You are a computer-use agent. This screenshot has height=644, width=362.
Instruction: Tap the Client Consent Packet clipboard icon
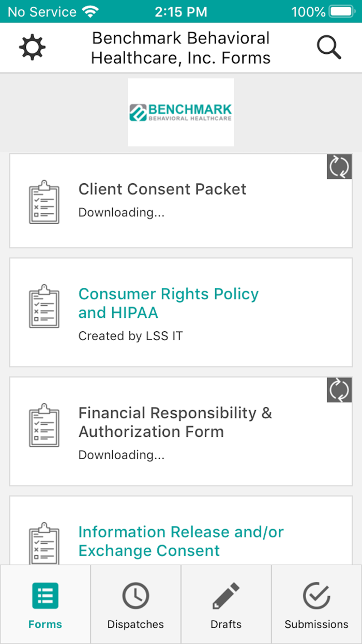pyautogui.click(x=44, y=202)
